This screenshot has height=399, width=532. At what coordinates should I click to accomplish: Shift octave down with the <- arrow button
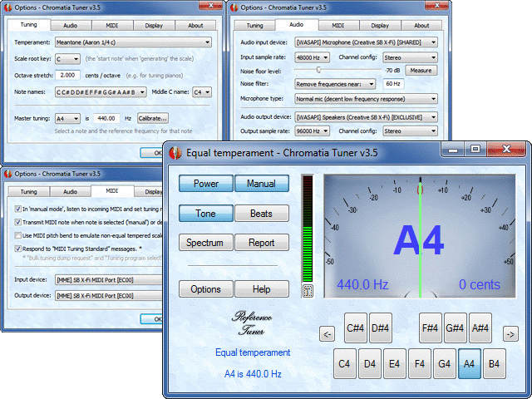click(x=327, y=334)
